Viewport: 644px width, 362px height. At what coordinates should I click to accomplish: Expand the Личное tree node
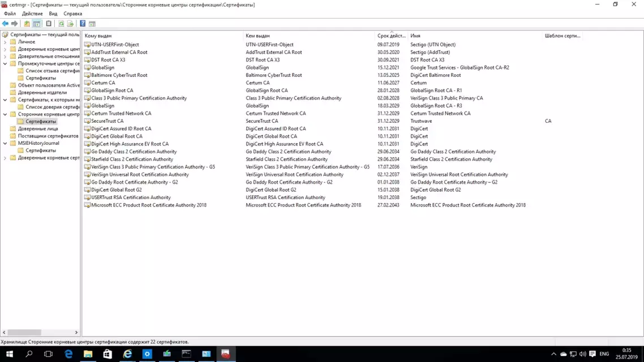pyautogui.click(x=5, y=42)
